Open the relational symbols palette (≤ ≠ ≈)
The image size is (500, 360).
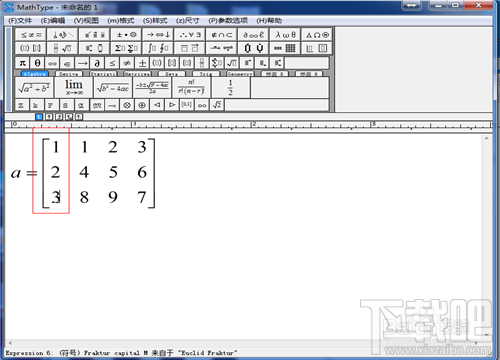(x=31, y=35)
